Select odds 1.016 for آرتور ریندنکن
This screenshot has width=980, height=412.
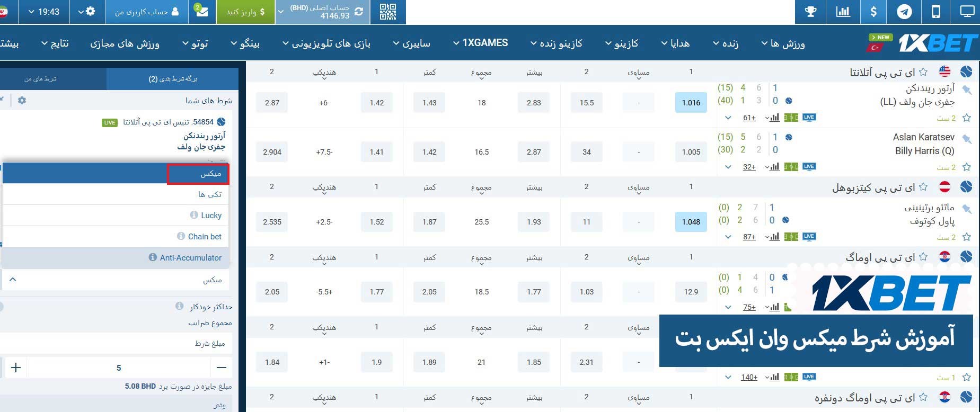[691, 103]
